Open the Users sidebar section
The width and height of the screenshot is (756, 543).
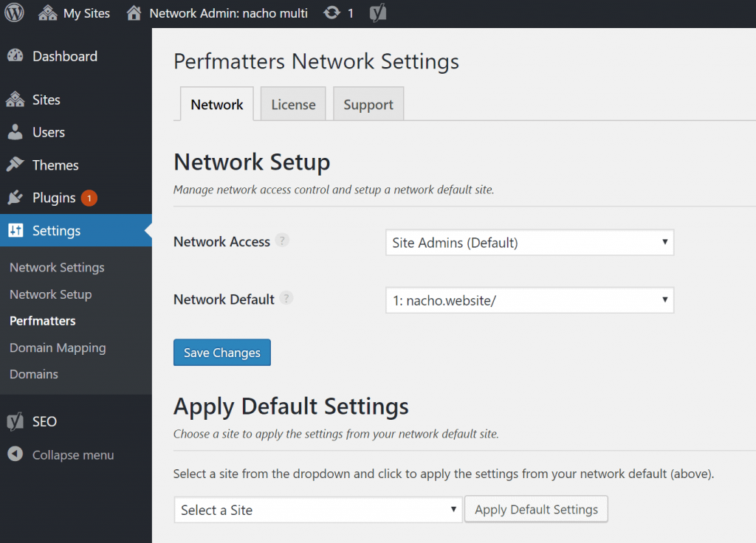(48, 132)
